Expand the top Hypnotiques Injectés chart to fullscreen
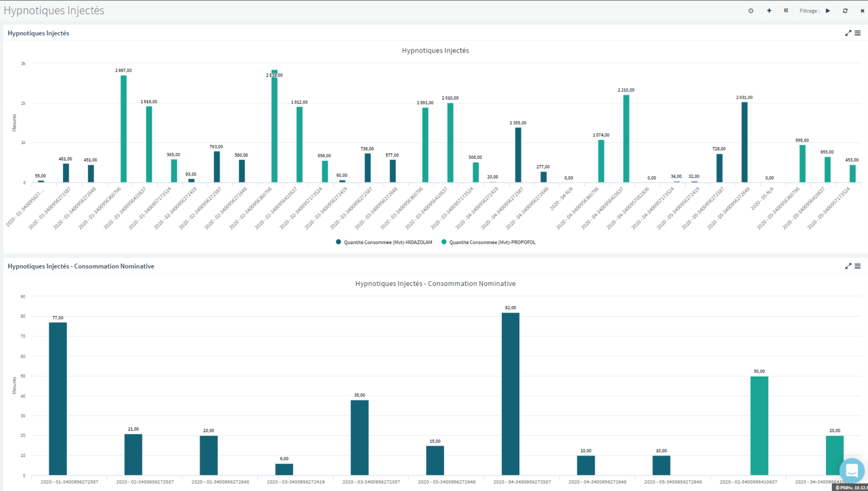The width and height of the screenshot is (868, 491). pos(848,33)
